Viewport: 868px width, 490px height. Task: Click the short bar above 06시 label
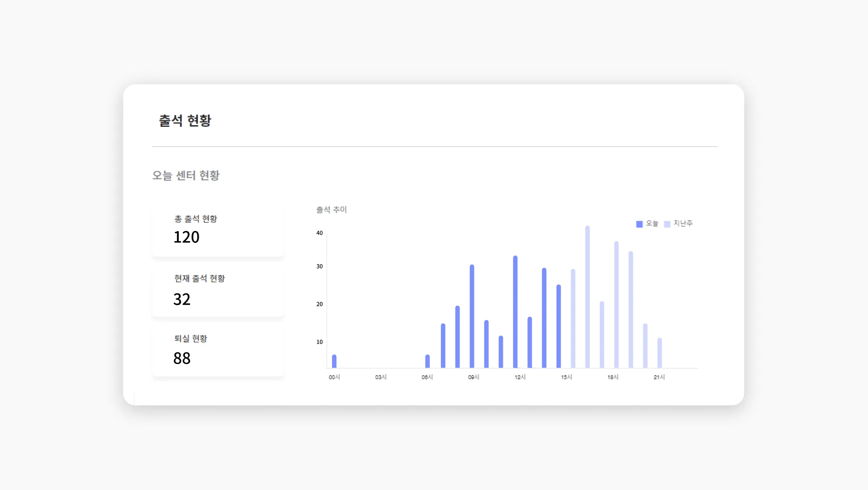coord(427,361)
